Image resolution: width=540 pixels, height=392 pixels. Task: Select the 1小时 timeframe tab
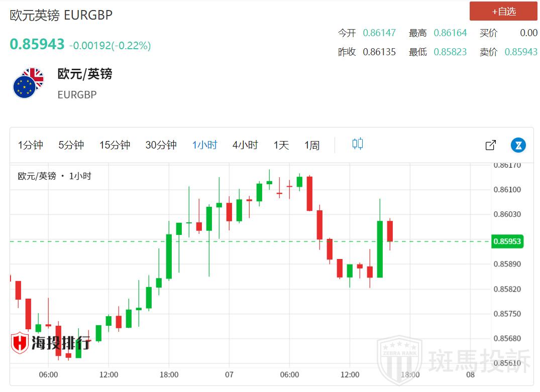coord(204,145)
